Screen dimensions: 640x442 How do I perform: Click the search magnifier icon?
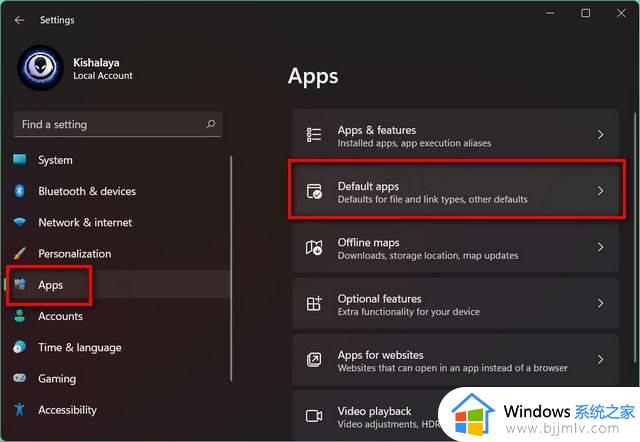211,124
